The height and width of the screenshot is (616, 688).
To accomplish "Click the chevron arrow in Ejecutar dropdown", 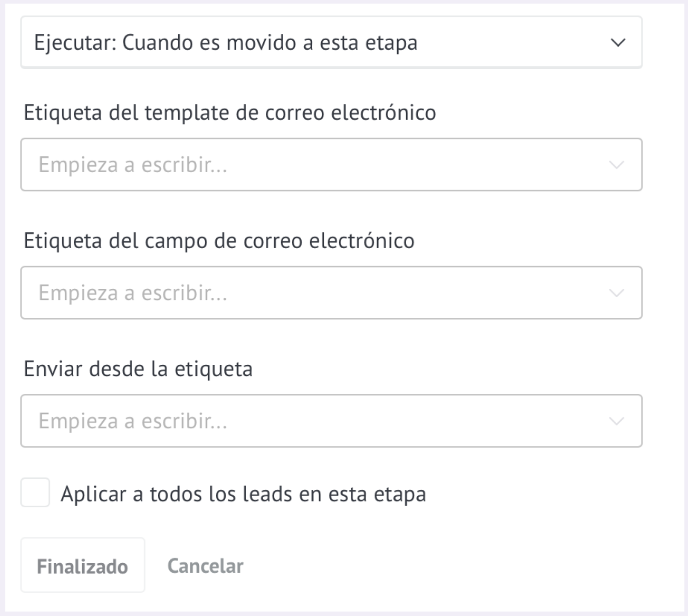I will pos(618,43).
